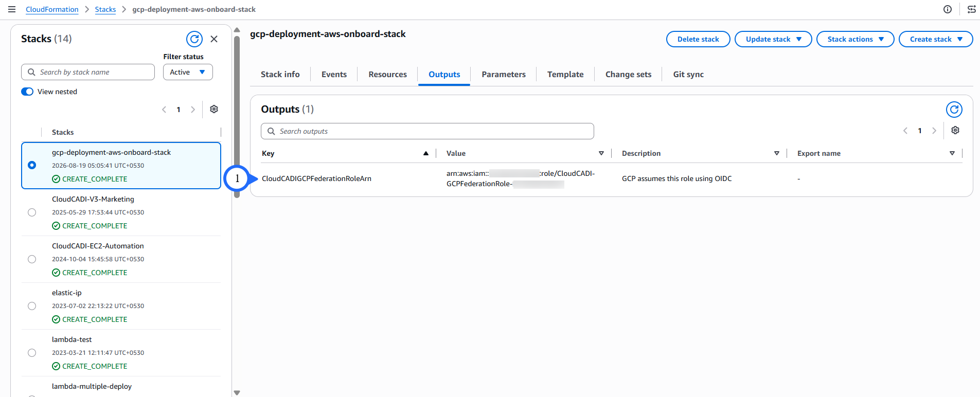Click CREATE_COMPLETE status of lambda-test stack
Image resolution: width=980 pixels, height=397 pixels.
90,366
